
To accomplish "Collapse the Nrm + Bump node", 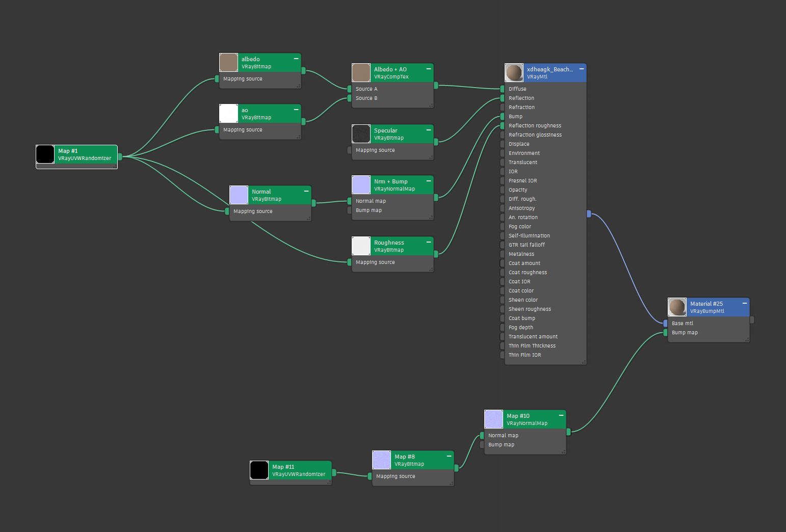I will tap(429, 181).
